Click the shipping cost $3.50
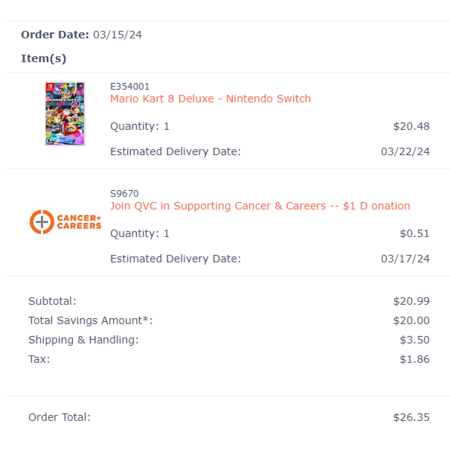This screenshot has width=450, height=450. click(x=415, y=340)
